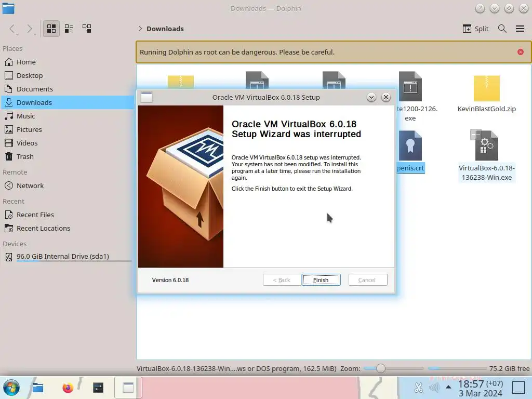Open the volume tray icon
This screenshot has width=532, height=399.
pos(434,388)
